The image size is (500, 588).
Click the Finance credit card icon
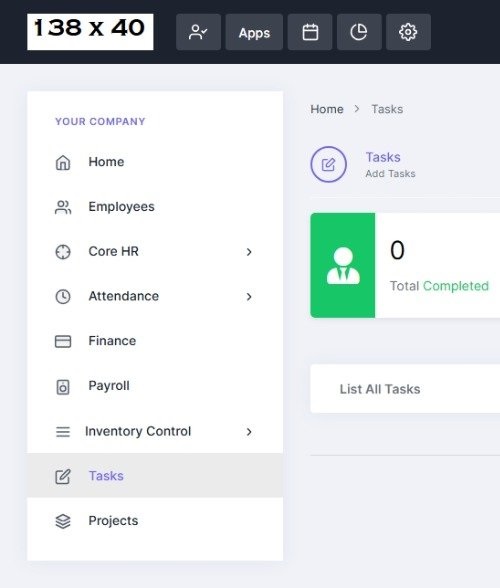(x=63, y=341)
